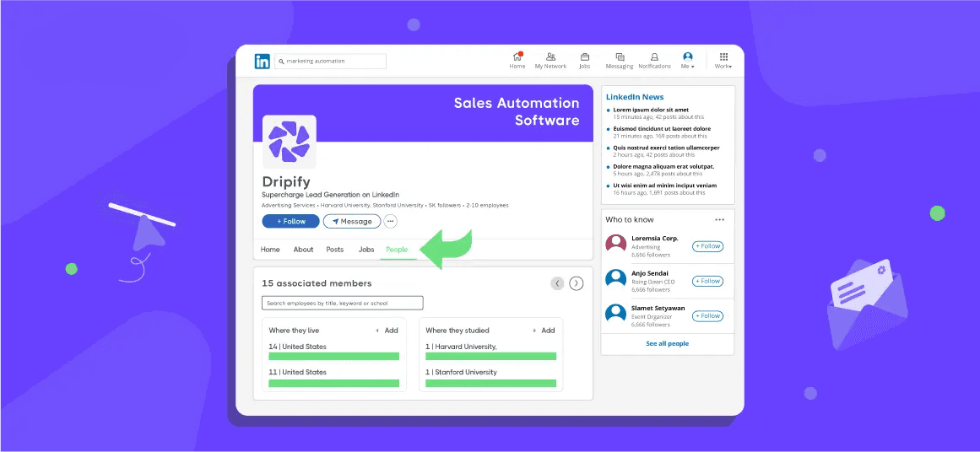
Task: Click Loremsia Corp. avatar
Action: point(615,245)
